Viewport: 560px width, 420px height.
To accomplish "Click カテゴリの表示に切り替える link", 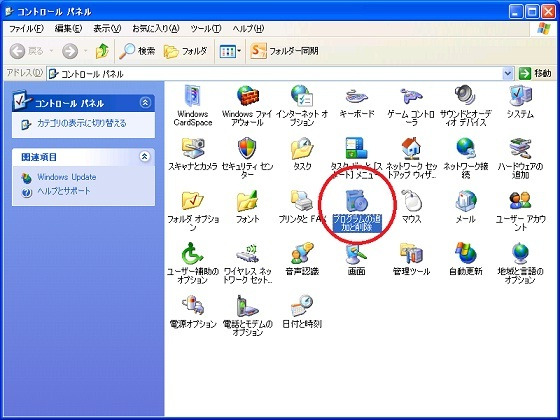I will 81,124.
